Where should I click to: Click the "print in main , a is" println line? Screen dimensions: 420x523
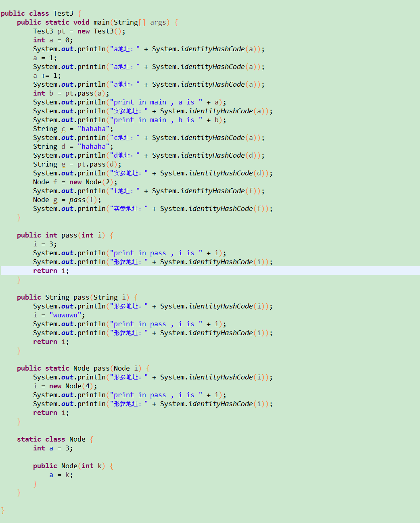click(130, 102)
